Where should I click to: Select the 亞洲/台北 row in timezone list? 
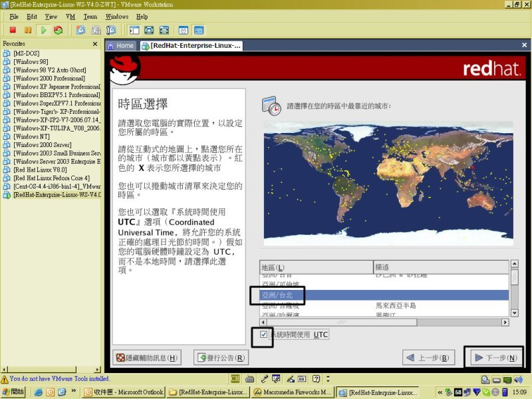tap(384, 295)
